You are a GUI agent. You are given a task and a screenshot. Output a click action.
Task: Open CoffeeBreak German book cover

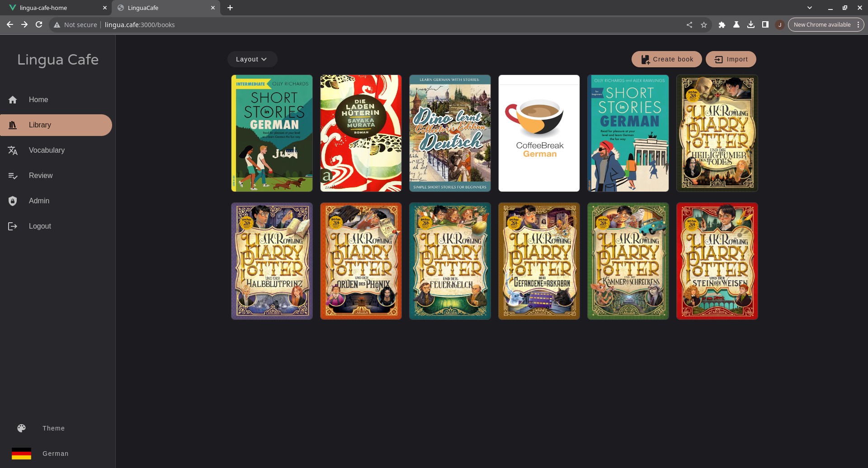pos(539,133)
